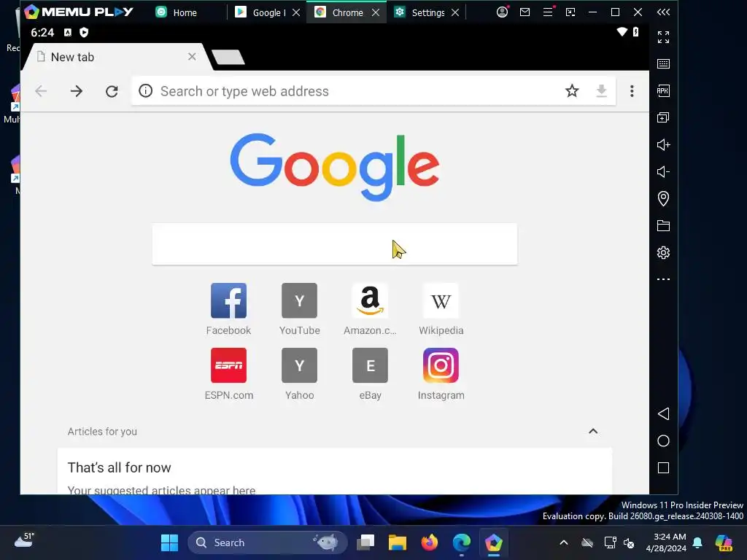Viewport: 747px width, 560px height.
Task: Show more sidebar tools via three dots
Action: click(663, 279)
